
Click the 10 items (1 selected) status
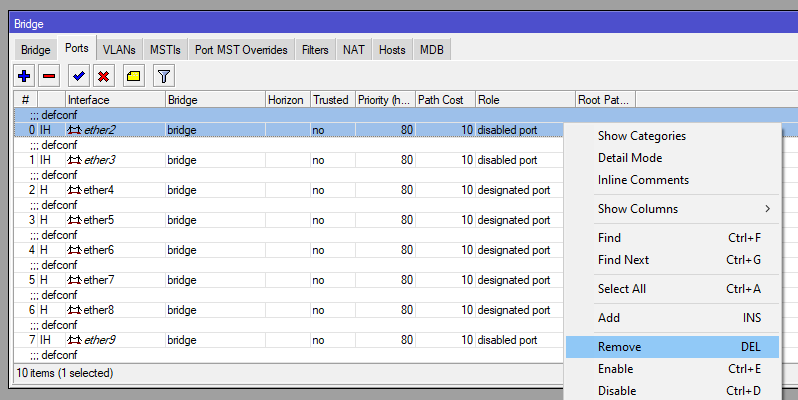(65, 373)
